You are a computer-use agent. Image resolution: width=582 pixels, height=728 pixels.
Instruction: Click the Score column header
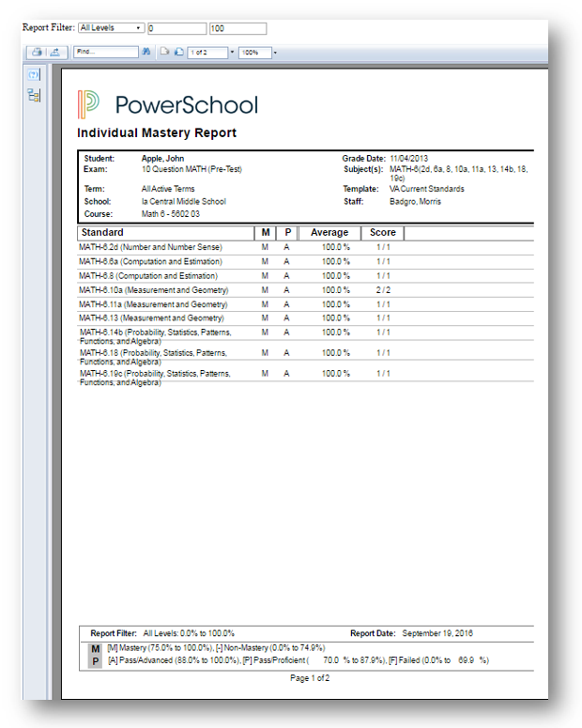pyautogui.click(x=383, y=233)
